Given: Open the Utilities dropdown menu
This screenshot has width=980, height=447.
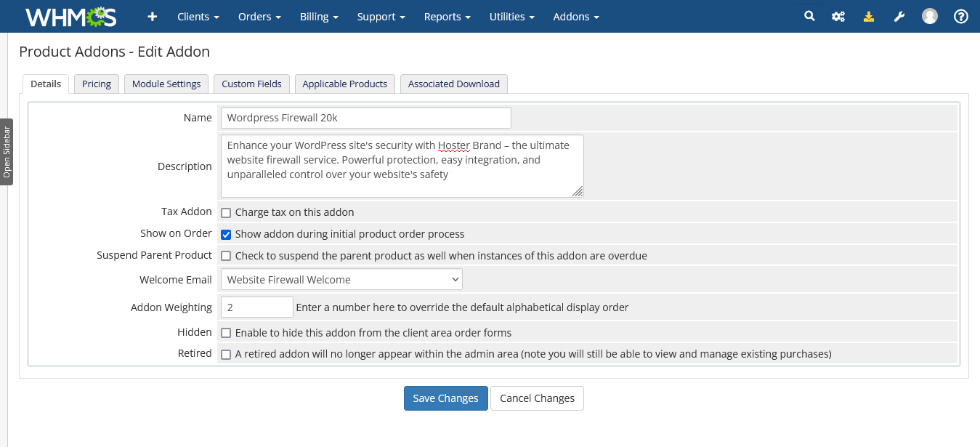Looking at the screenshot, I should tap(512, 17).
